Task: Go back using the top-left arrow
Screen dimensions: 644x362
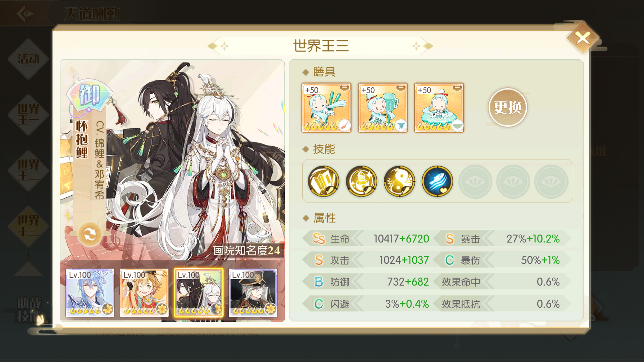Action: pos(25,14)
